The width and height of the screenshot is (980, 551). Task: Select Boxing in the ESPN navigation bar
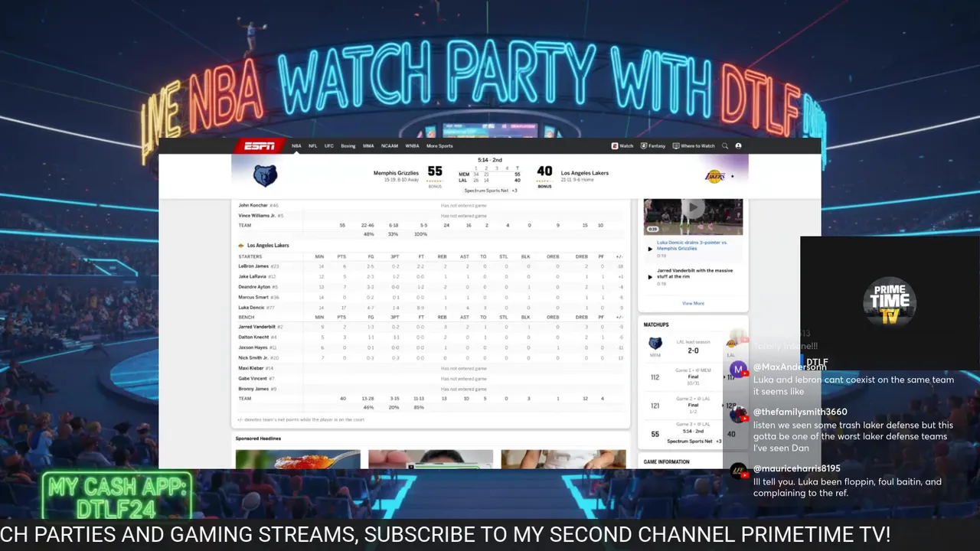(x=348, y=145)
